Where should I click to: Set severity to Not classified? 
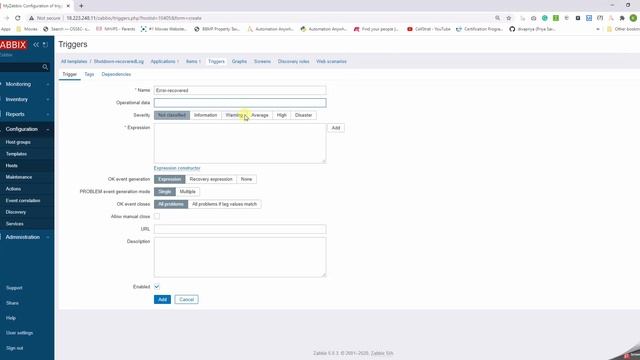click(x=172, y=115)
